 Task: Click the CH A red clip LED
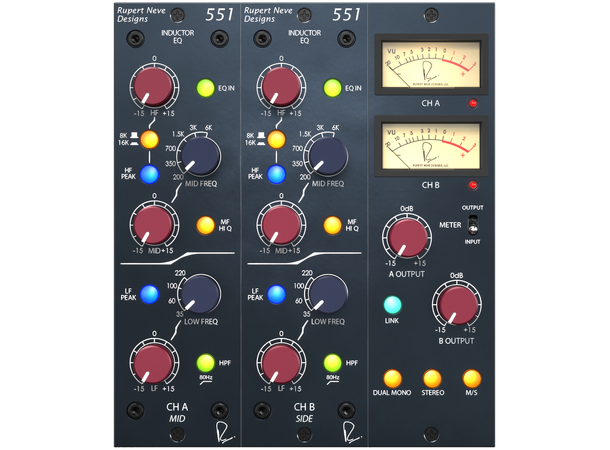point(473,103)
